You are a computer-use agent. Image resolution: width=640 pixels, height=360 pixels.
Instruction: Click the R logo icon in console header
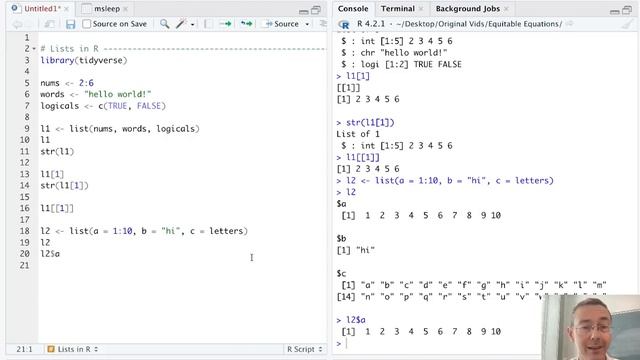(344, 24)
